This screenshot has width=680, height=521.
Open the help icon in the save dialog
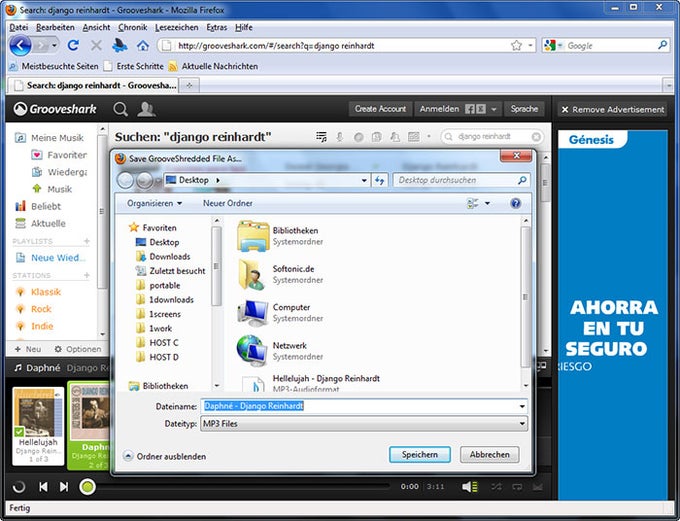tap(515, 203)
